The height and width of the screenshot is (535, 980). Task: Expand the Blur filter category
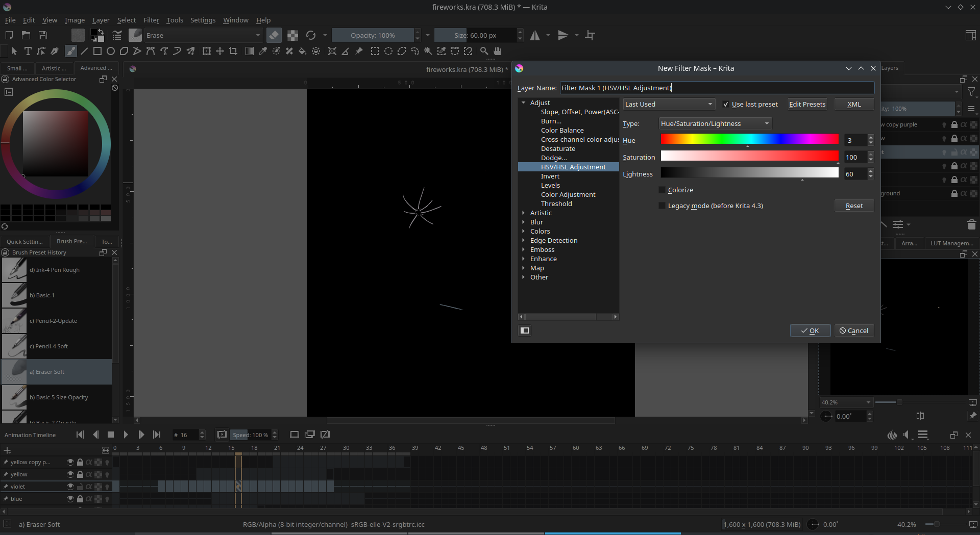[x=524, y=222]
